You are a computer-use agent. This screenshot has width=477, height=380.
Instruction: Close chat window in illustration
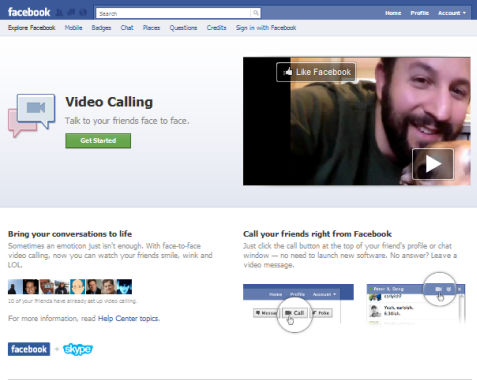459,289
